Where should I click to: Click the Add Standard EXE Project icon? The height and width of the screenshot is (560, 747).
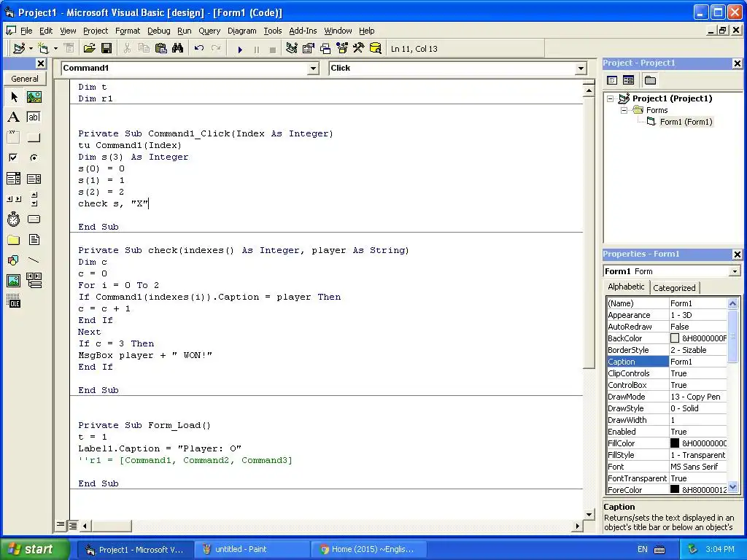(x=20, y=49)
